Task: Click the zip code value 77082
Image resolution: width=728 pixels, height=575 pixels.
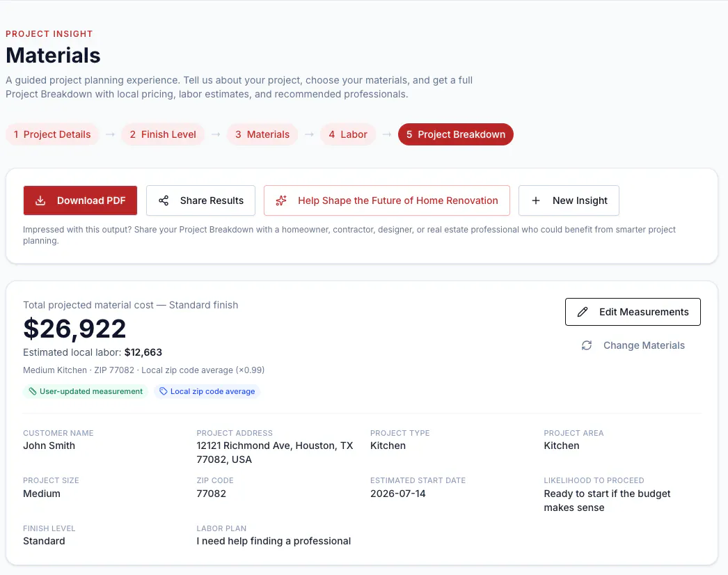Action: point(212,494)
